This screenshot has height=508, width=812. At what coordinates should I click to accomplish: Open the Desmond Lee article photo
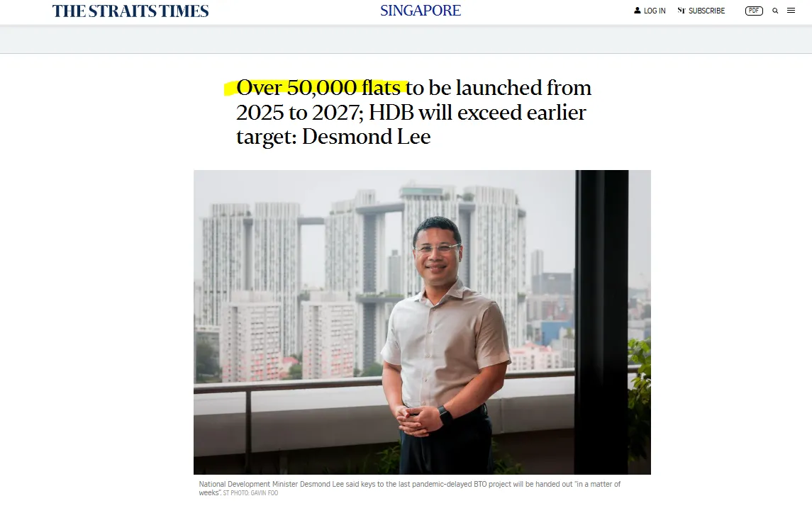[x=422, y=322]
